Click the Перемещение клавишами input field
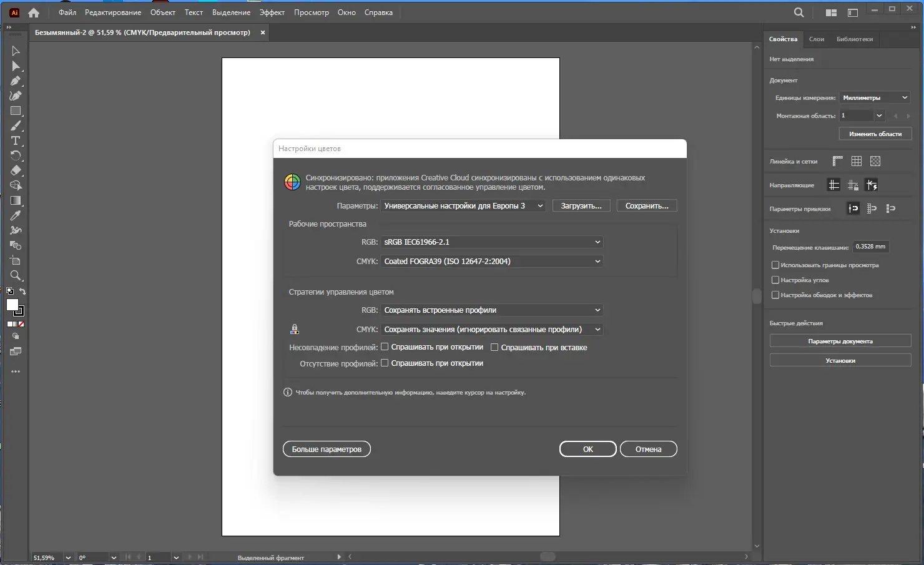Viewport: 924px width, 565px height. pos(870,247)
